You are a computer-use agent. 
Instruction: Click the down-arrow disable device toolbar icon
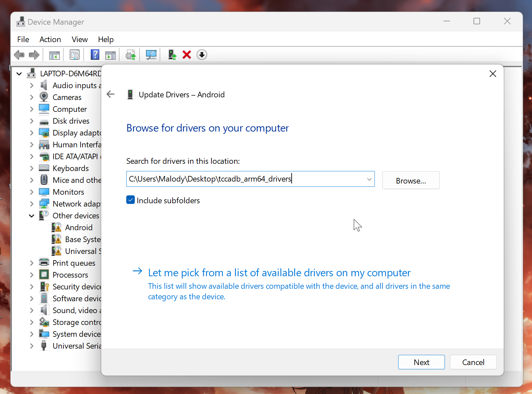pyautogui.click(x=202, y=55)
